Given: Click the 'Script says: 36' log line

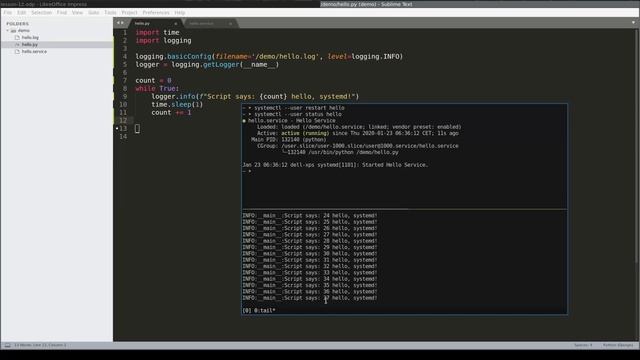Looking at the screenshot, I should coord(310,291).
